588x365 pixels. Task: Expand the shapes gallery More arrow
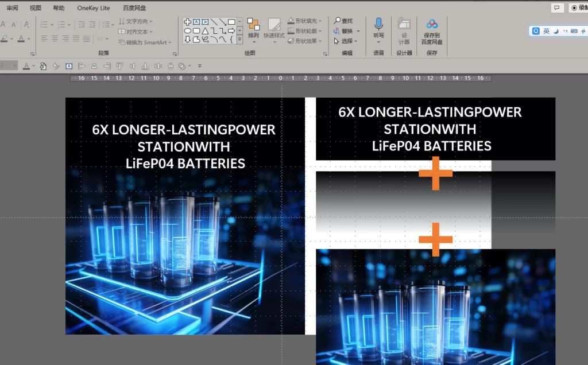(239, 39)
